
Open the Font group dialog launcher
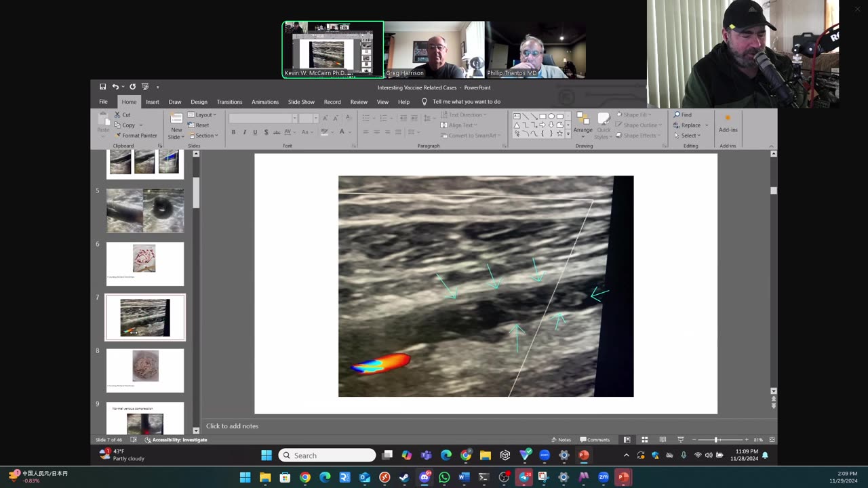354,146
